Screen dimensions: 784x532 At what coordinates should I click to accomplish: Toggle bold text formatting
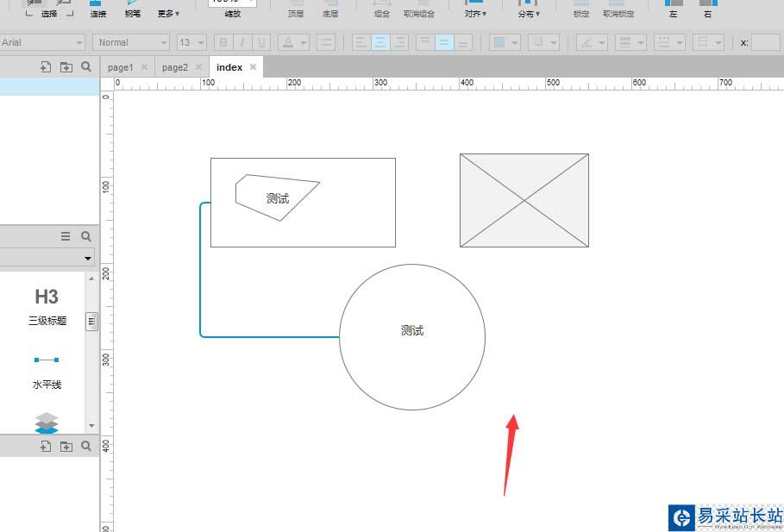pos(223,42)
